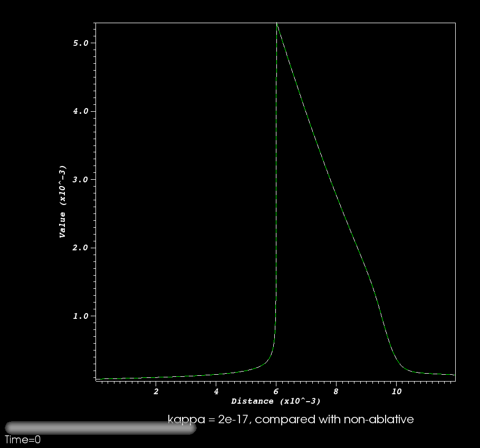Click the x-axis label 4
This screenshot has width=480, height=448.
tap(216, 392)
